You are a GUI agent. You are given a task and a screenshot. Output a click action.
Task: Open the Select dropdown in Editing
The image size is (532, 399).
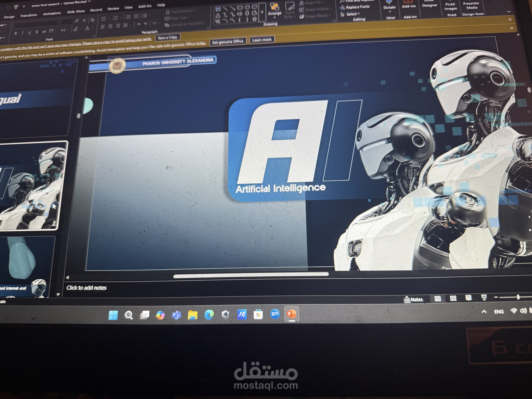(x=350, y=14)
